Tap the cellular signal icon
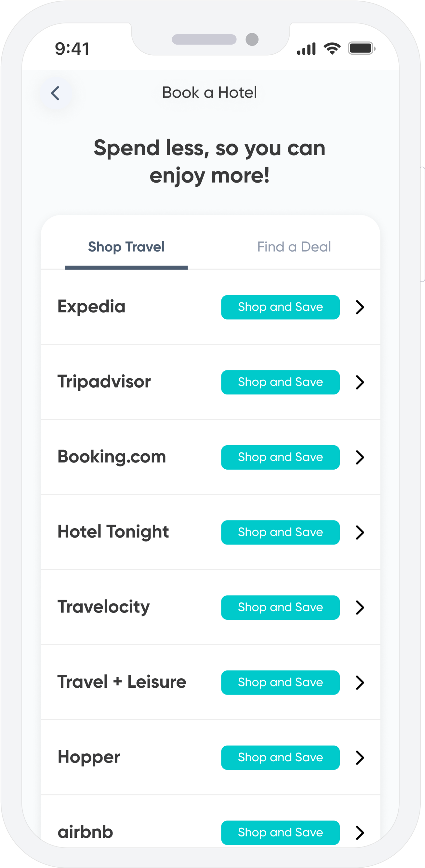The image size is (425, 868). [x=306, y=48]
